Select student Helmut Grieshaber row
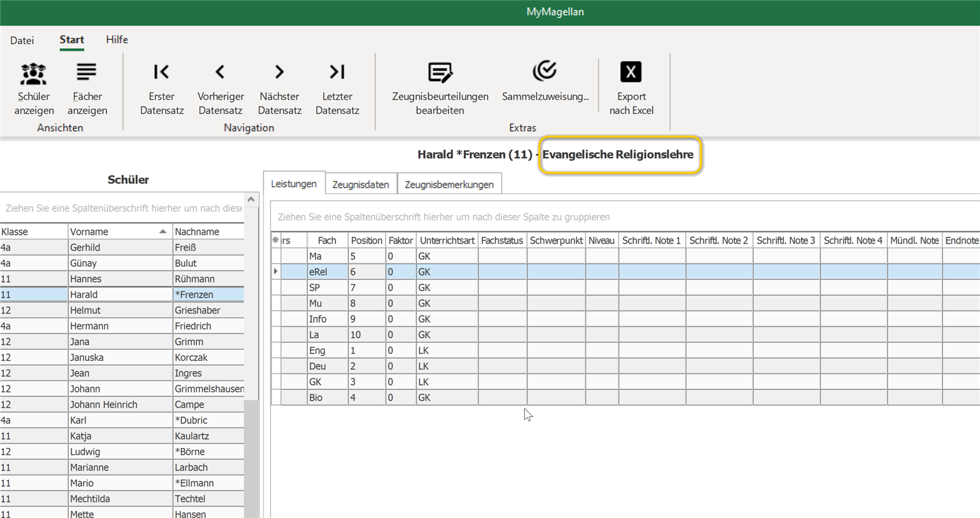The image size is (980, 518). (x=122, y=310)
